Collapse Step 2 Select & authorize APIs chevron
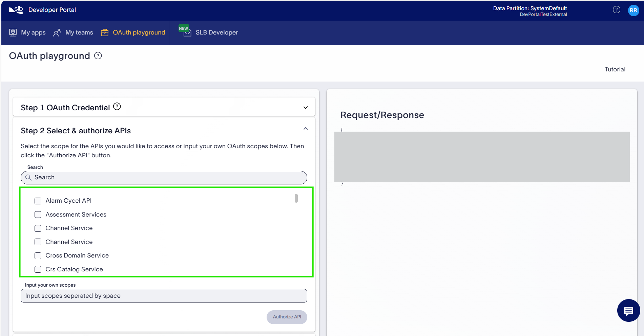Screen dimensions: 644x336 pyautogui.click(x=306, y=129)
